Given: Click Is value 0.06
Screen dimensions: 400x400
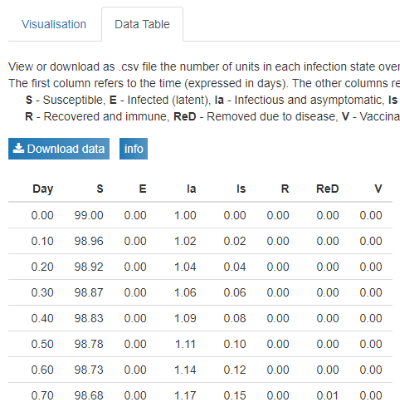Looking at the screenshot, I should tap(235, 292).
